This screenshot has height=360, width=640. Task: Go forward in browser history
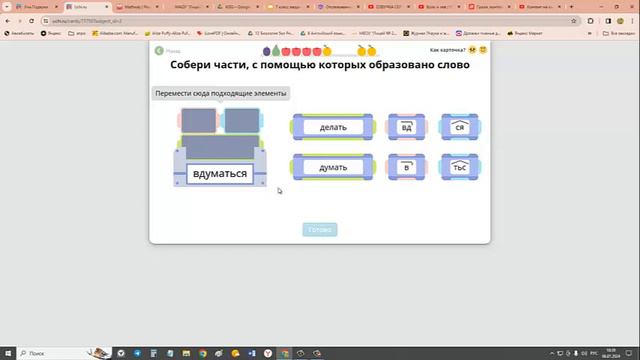[x=20, y=21]
